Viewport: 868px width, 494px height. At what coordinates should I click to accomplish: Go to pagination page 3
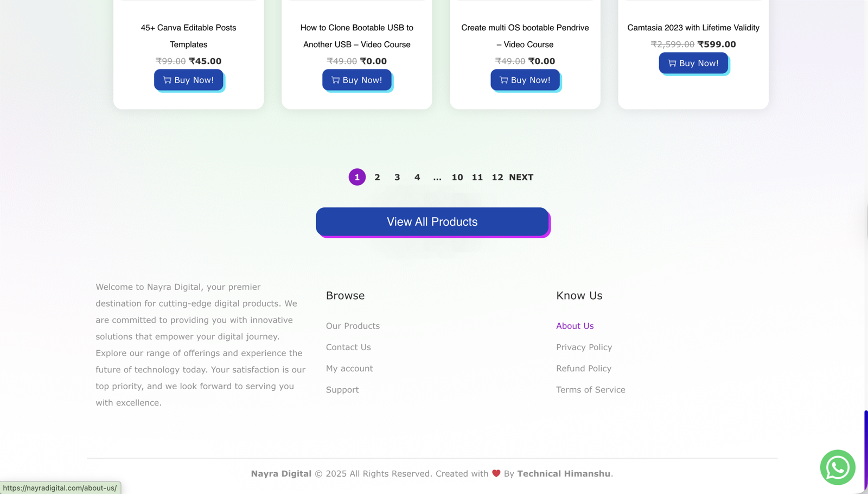coord(397,178)
